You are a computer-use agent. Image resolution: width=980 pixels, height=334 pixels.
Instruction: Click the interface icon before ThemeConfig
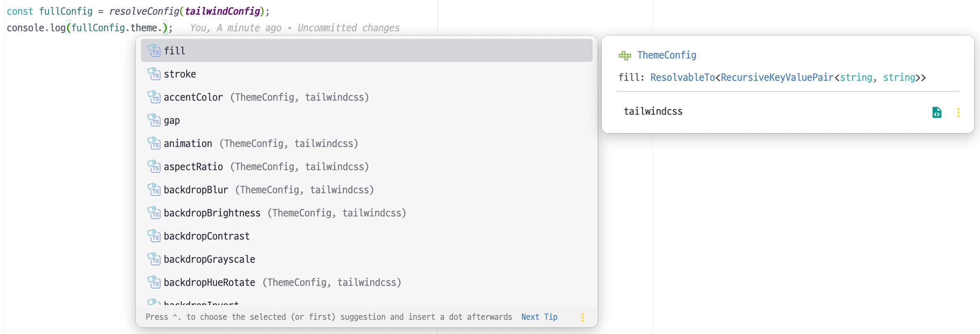(x=624, y=55)
